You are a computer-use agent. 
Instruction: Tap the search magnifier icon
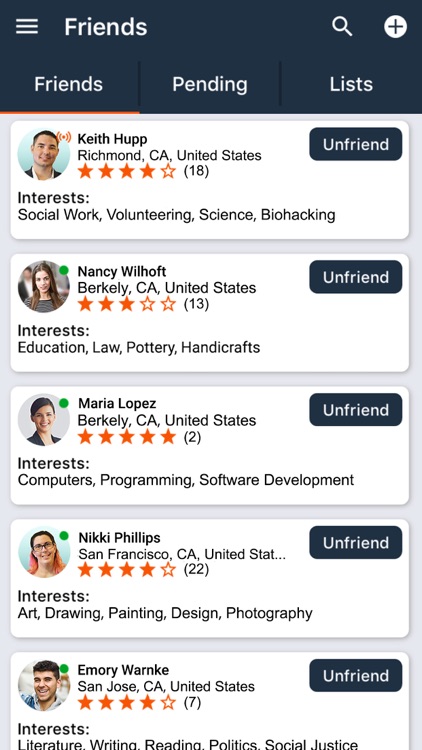342,26
